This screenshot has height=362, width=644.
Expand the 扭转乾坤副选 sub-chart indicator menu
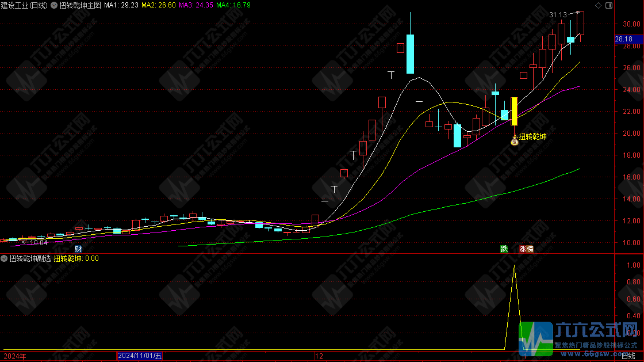click(x=5, y=258)
